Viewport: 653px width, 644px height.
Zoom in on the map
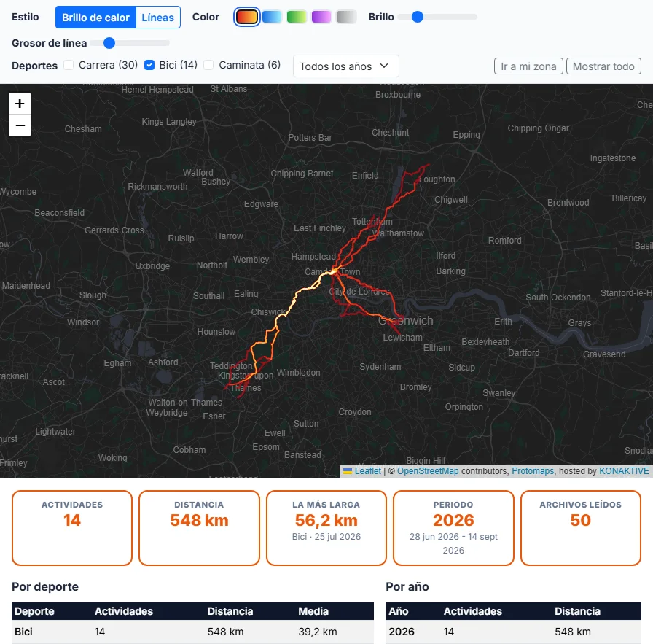20,104
